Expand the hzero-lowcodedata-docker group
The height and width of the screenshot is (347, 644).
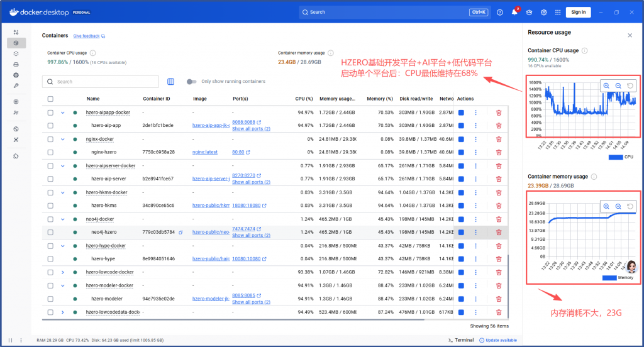(x=62, y=312)
